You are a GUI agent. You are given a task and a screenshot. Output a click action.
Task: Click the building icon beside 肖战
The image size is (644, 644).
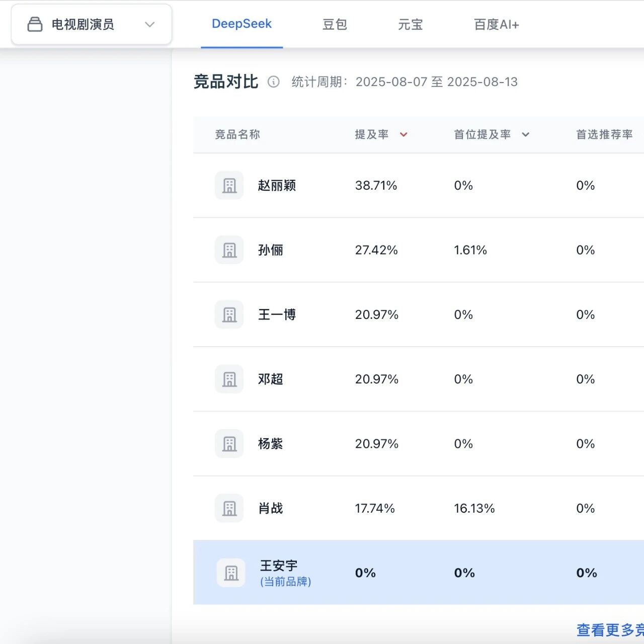229,508
